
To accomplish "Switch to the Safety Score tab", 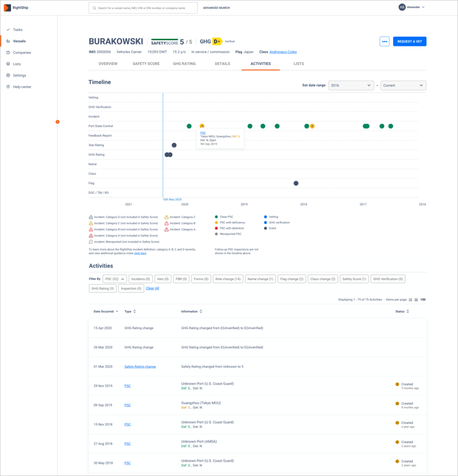I will click(x=146, y=64).
